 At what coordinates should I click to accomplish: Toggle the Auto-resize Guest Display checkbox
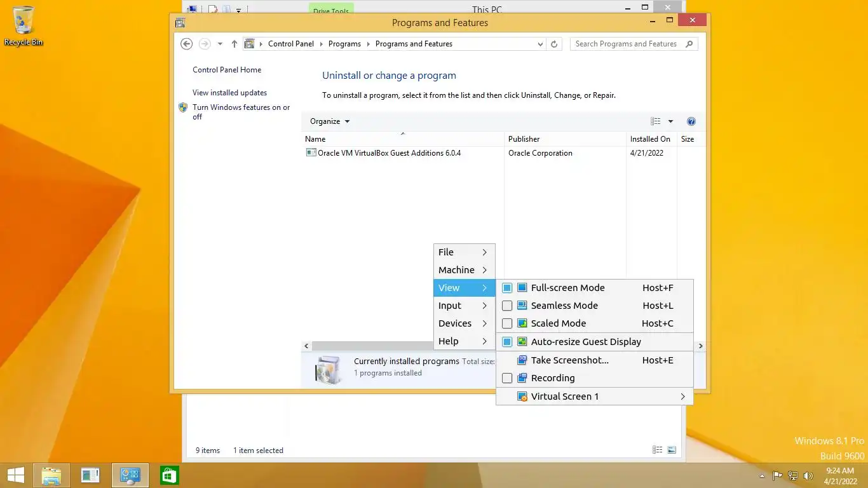tap(507, 342)
